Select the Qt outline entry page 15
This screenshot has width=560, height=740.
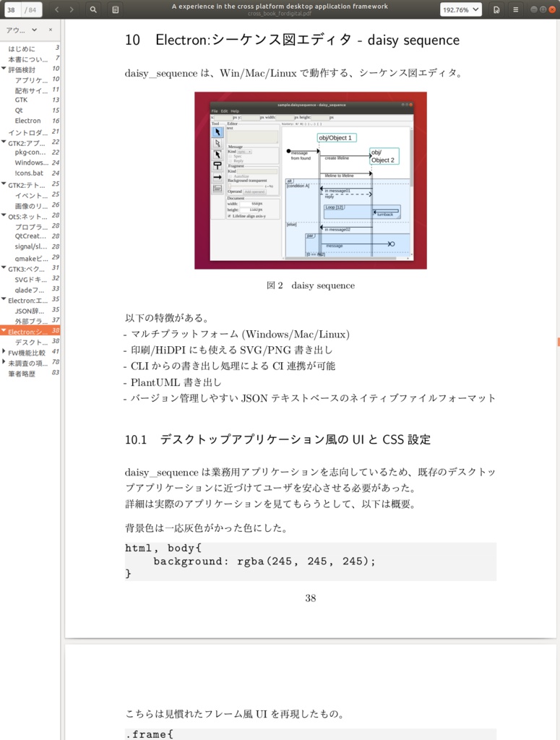[19, 111]
